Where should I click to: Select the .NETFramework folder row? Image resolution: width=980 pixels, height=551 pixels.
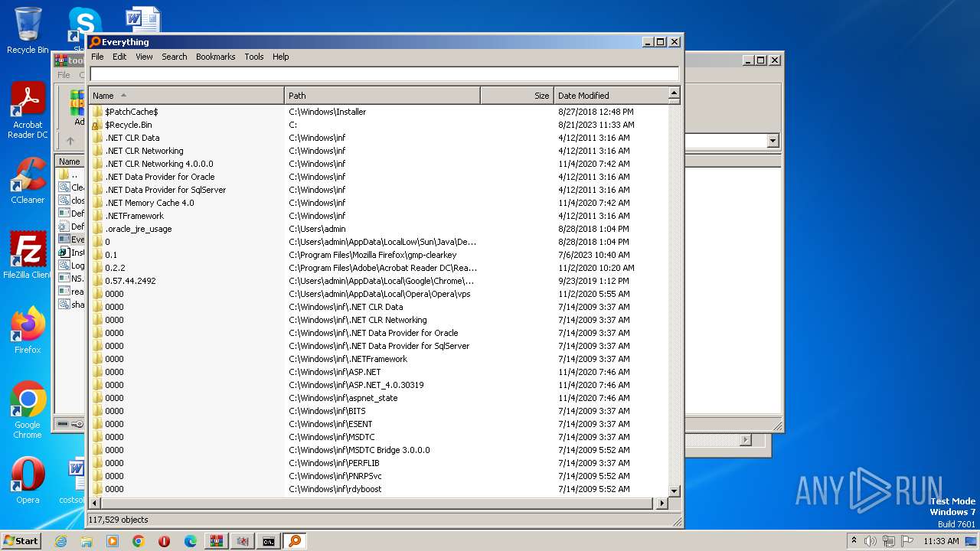tap(378, 216)
